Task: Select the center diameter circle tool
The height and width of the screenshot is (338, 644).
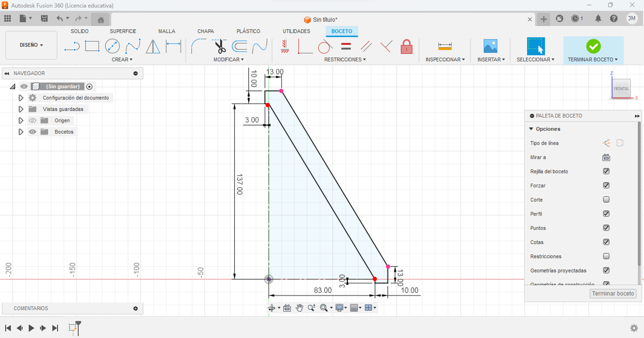Action: [112, 46]
